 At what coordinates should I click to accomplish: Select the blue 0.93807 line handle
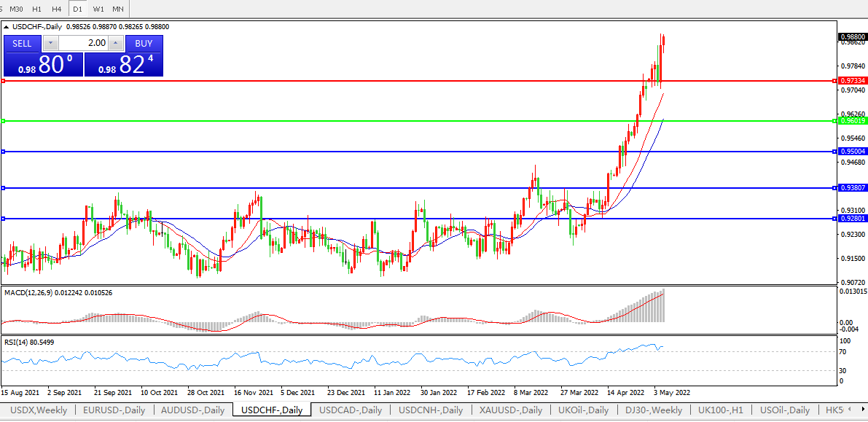point(4,188)
